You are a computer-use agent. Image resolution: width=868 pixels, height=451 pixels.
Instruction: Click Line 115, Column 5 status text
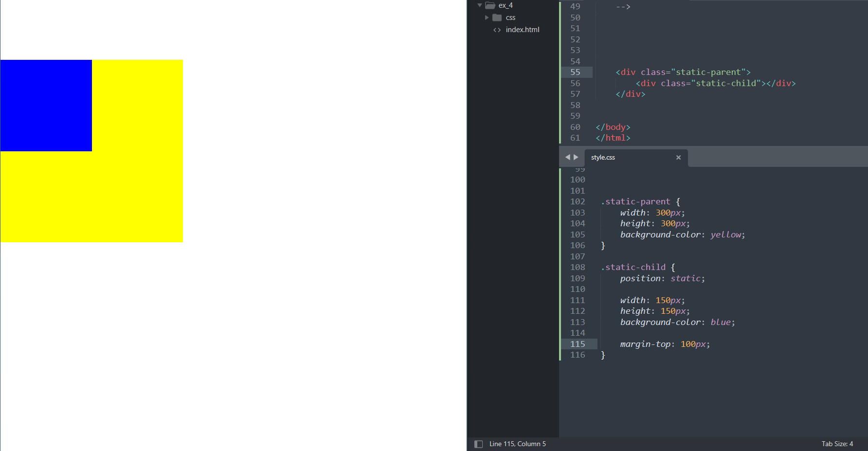518,444
